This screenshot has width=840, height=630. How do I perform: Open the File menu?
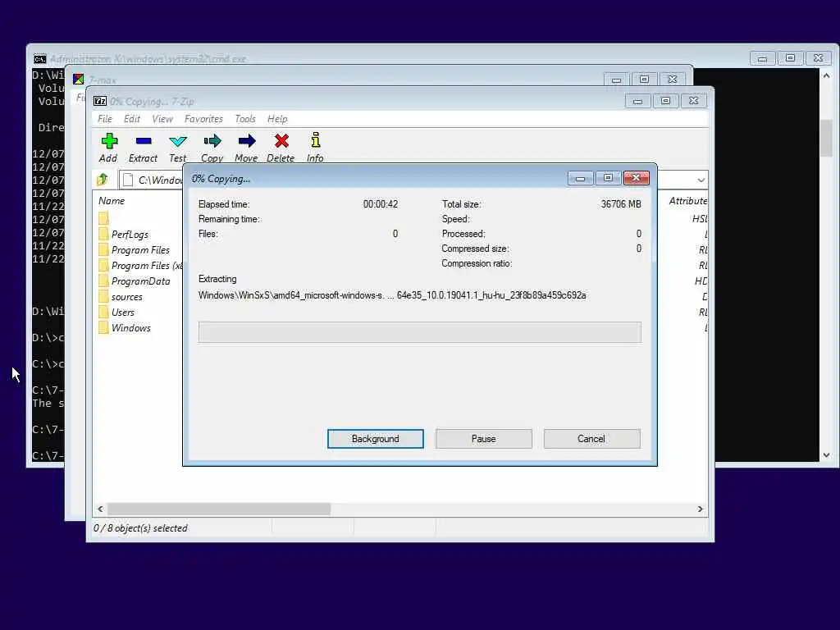point(105,119)
